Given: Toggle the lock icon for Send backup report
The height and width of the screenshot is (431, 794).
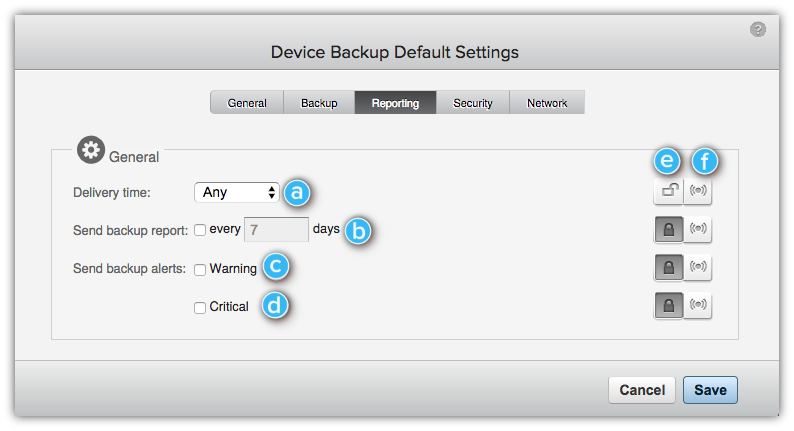Looking at the screenshot, I should click(668, 229).
